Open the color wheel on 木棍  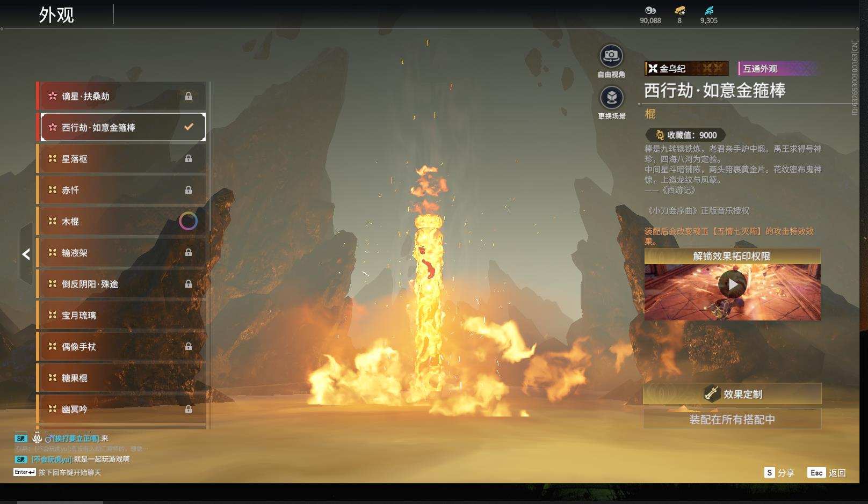click(x=188, y=221)
